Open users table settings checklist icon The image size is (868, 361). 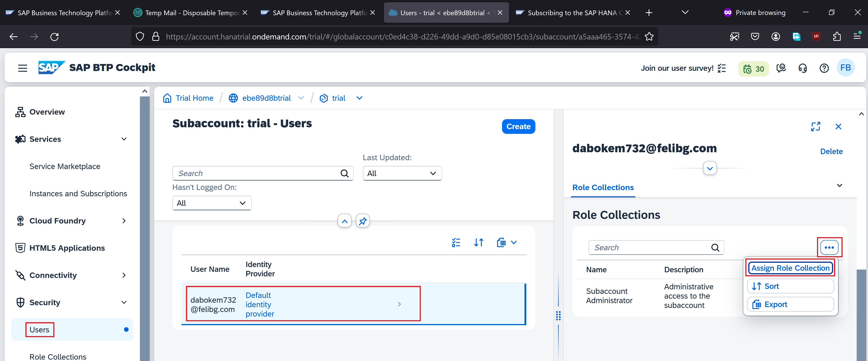click(456, 242)
